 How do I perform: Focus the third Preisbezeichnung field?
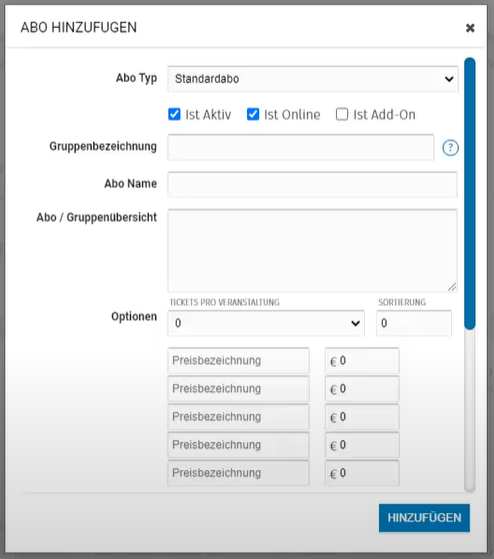[238, 417]
